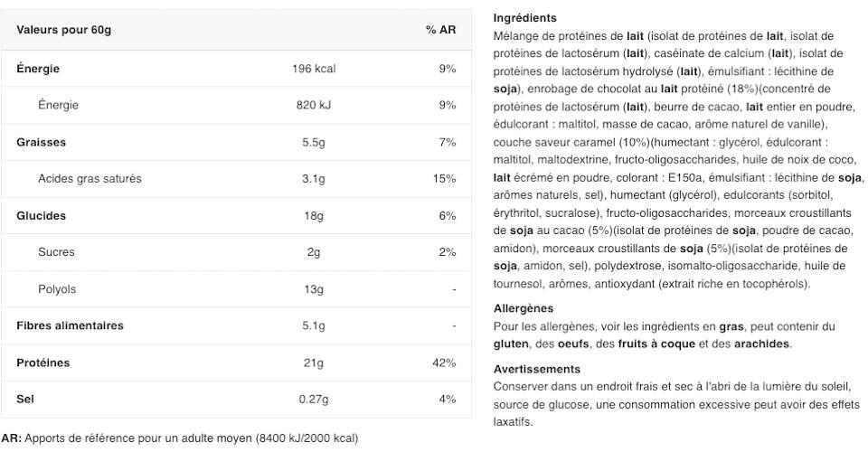Image resolution: width=868 pixels, height=452 pixels.
Task: Click the 'Allergènes' heading
Action: pos(523,309)
